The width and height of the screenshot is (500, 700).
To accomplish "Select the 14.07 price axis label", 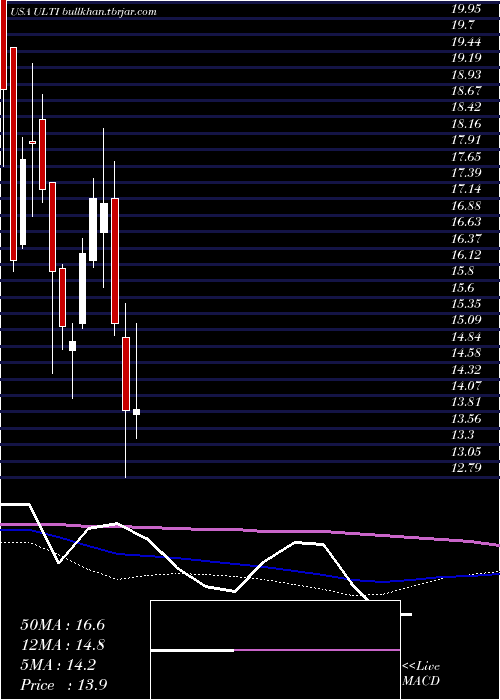I will (x=466, y=386).
